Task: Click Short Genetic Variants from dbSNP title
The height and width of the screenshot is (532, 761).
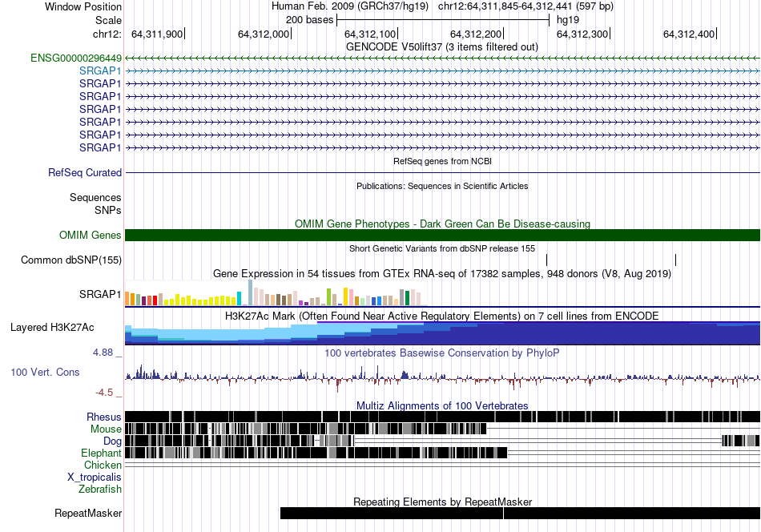Action: [442, 248]
